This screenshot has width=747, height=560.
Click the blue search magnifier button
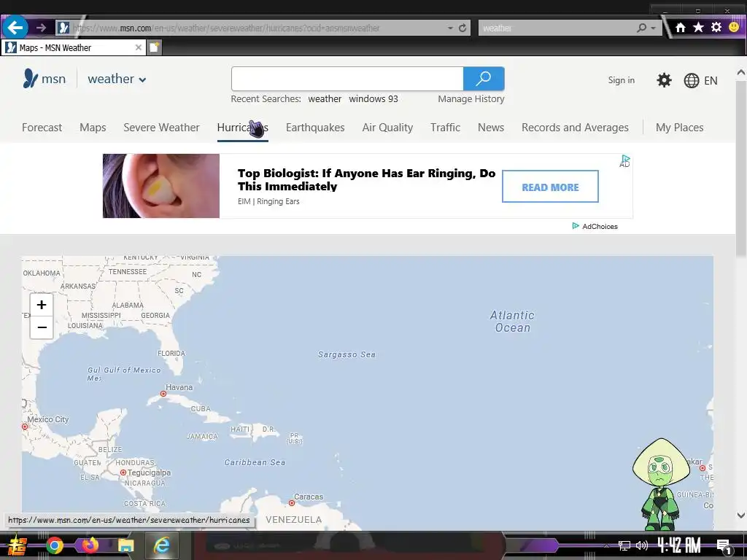pyautogui.click(x=484, y=79)
